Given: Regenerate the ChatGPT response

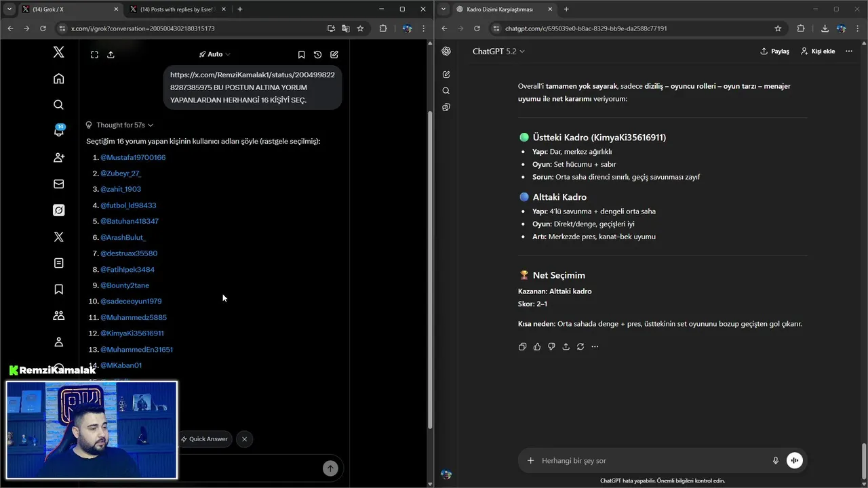Looking at the screenshot, I should (580, 346).
